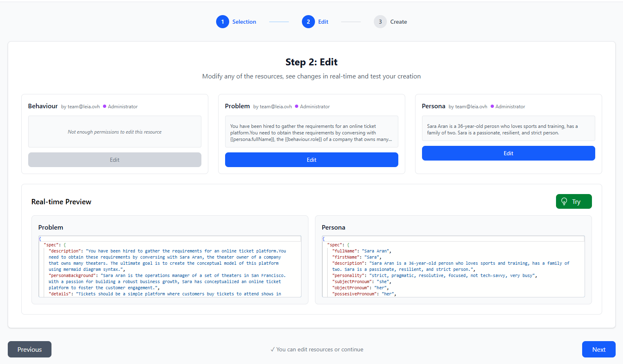Select the Edit step label in stepper
The width and height of the screenshot is (623, 364).
[x=323, y=22]
